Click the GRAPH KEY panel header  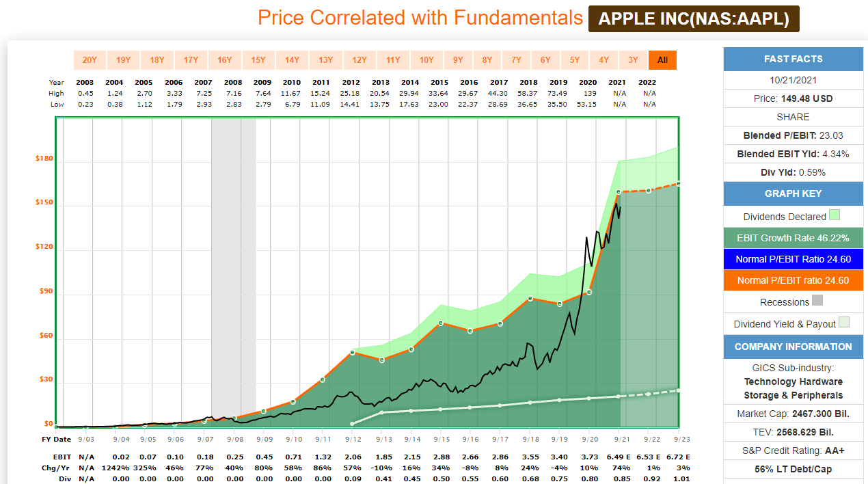[x=793, y=193]
